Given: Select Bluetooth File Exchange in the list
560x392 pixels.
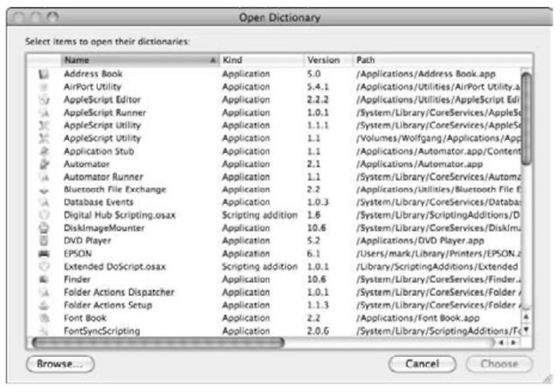Looking at the screenshot, I should click(115, 190).
